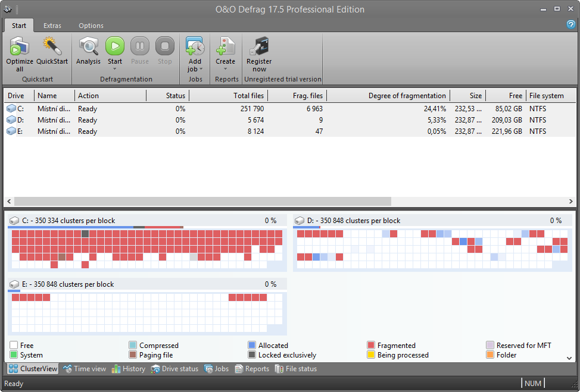Click the Locked exclusively legend swatch
580x392 pixels.
(x=252, y=355)
